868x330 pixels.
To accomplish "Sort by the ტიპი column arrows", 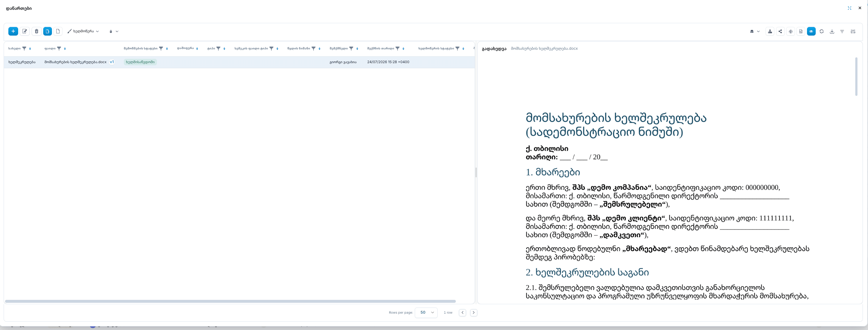I will (224, 49).
